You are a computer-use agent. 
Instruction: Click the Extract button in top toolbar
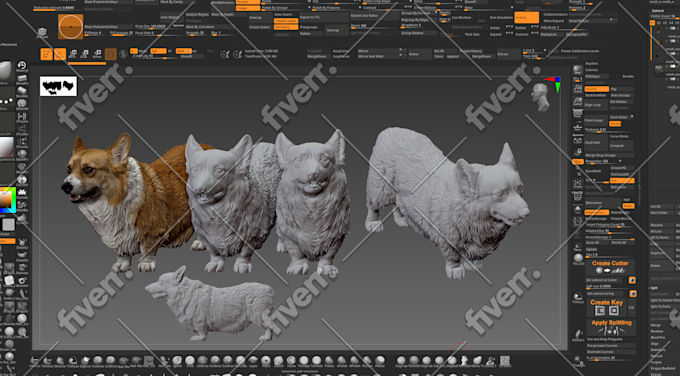coord(508,54)
